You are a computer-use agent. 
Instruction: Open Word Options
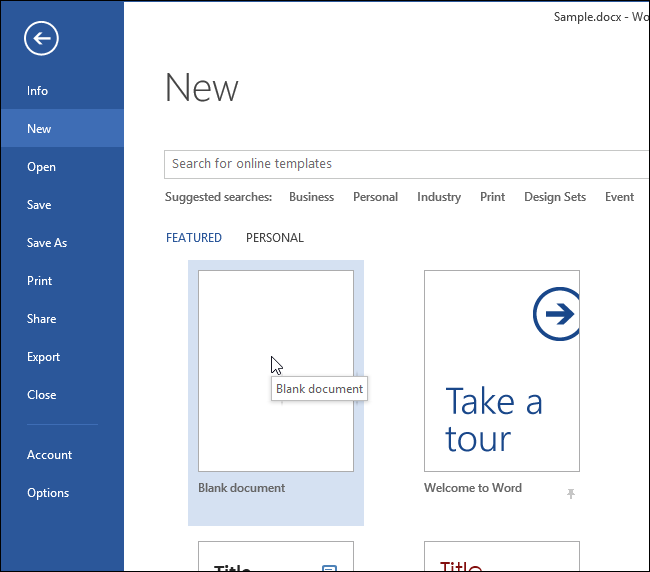[x=48, y=493]
